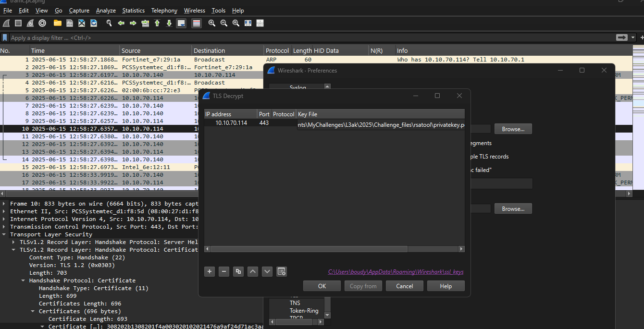Sort packet list by Source column
The width and height of the screenshot is (644, 329).
(156, 50)
